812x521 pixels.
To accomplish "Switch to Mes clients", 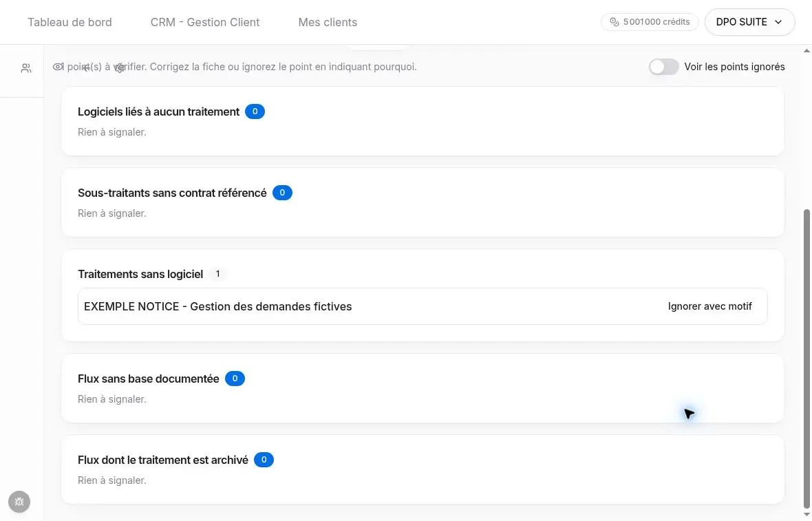I will pos(328,22).
